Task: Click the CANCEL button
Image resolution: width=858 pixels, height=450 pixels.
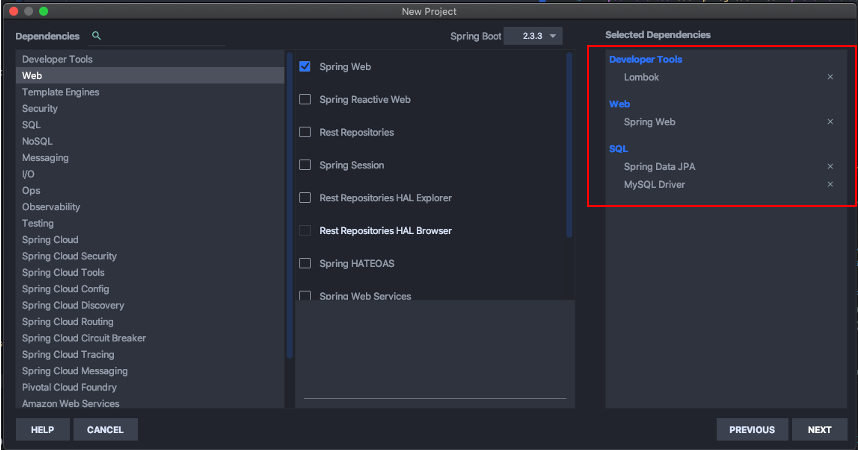Action: 105,430
